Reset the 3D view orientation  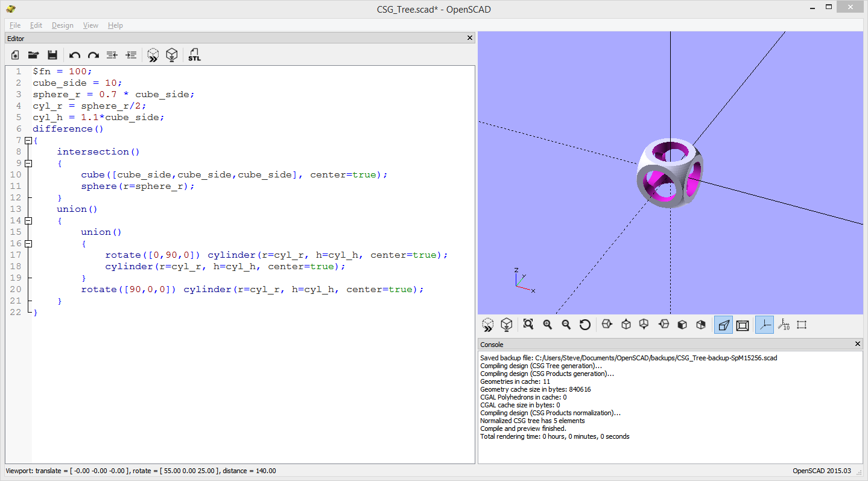(x=584, y=325)
